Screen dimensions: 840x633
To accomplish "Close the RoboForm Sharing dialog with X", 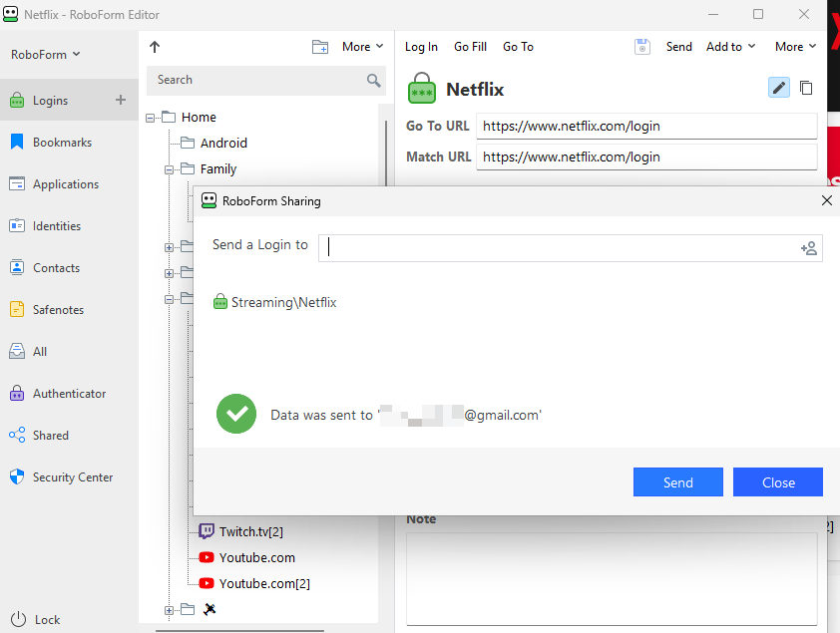I will coord(827,200).
